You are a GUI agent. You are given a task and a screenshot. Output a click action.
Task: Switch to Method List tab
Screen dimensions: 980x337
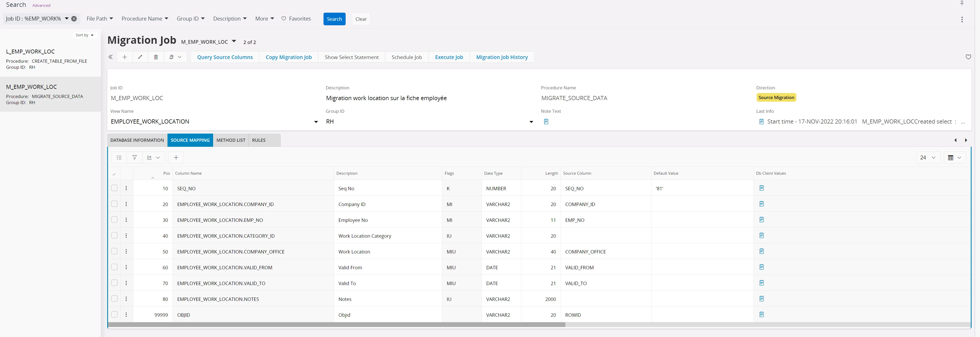[231, 140]
